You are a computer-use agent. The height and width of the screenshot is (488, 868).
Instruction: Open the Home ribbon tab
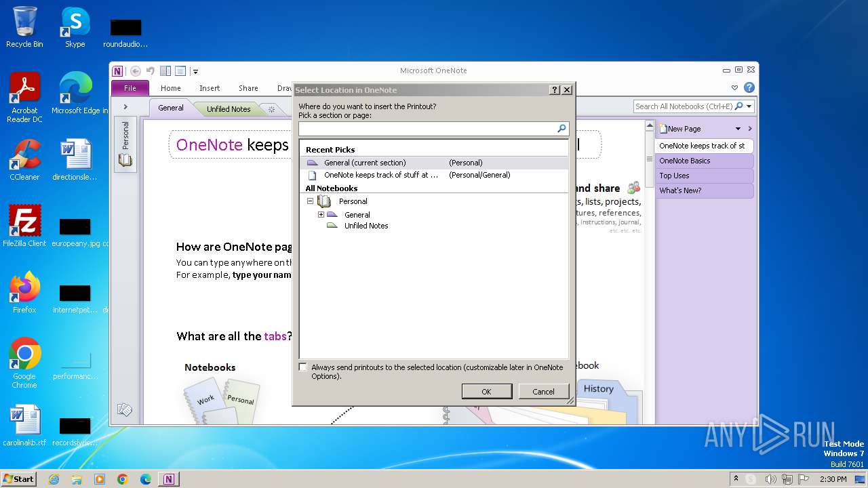click(171, 88)
